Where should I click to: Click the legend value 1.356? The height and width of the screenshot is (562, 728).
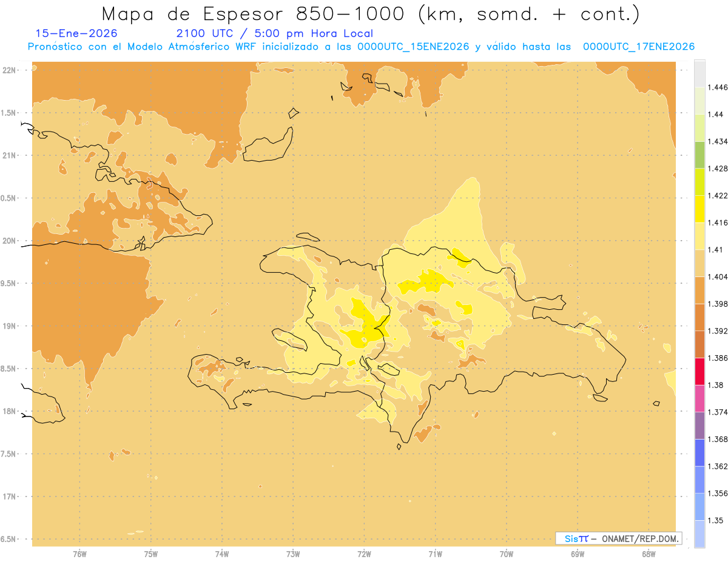[x=718, y=493]
